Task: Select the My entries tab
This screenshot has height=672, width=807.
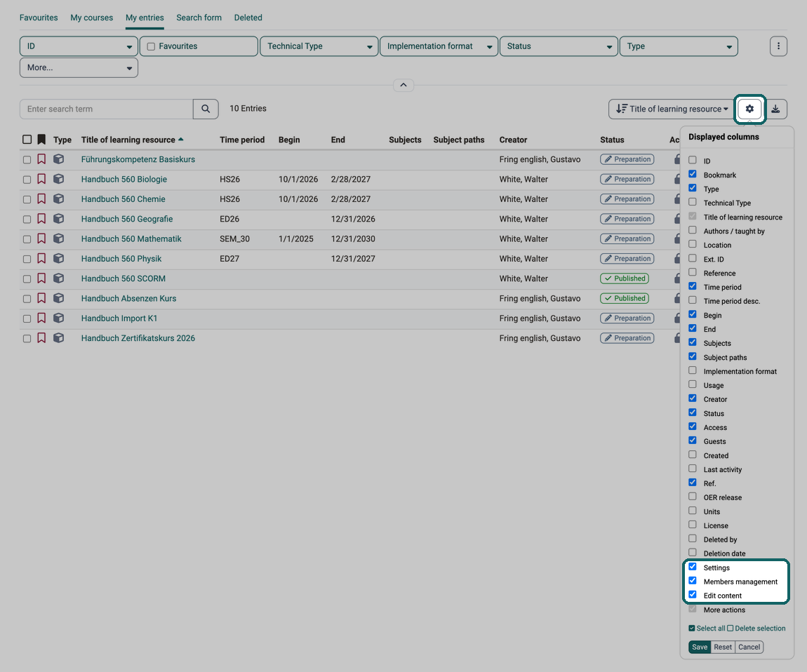Action: 145,18
